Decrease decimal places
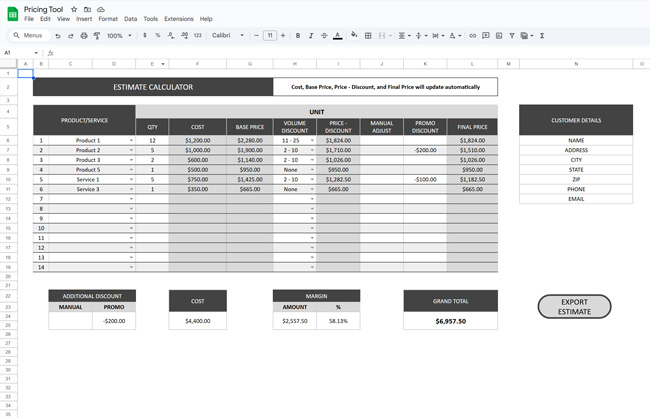The image size is (650, 418). pyautogui.click(x=171, y=36)
